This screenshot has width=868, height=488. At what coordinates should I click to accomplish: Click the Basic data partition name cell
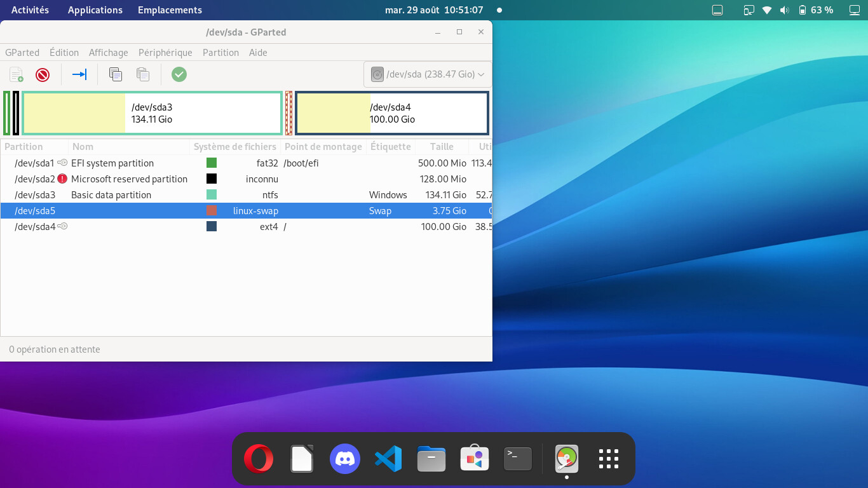click(111, 195)
